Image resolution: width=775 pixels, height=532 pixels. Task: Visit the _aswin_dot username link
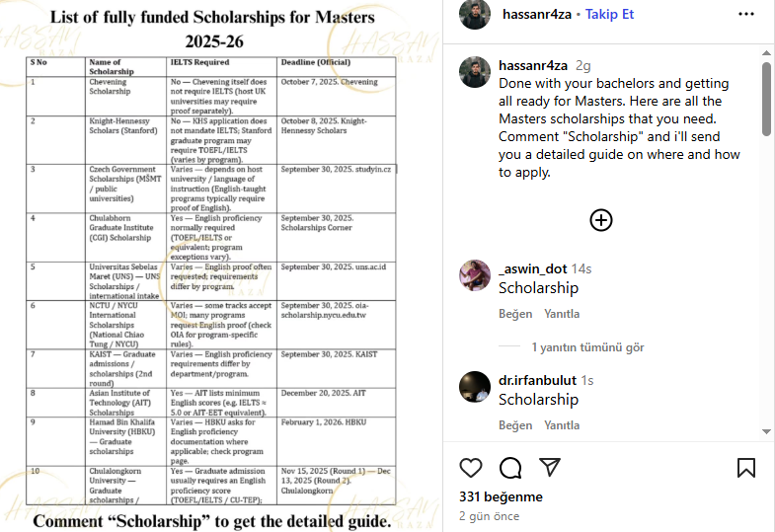coord(533,268)
